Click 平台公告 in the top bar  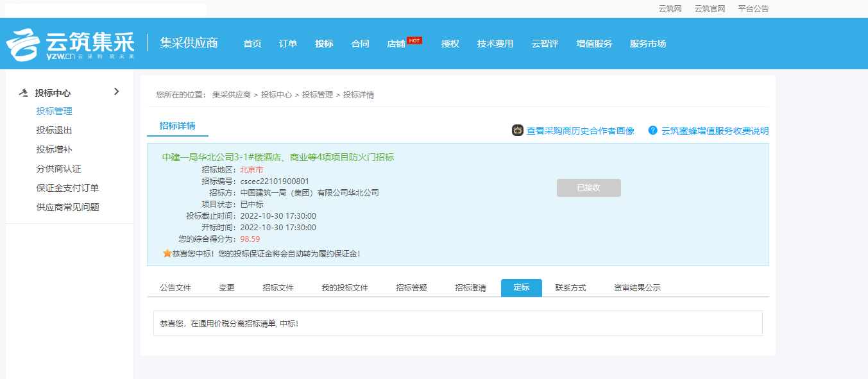(x=753, y=9)
